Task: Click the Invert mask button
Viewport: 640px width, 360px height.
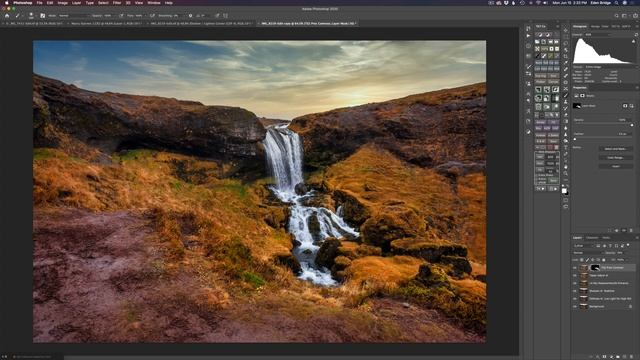Action: (x=616, y=166)
